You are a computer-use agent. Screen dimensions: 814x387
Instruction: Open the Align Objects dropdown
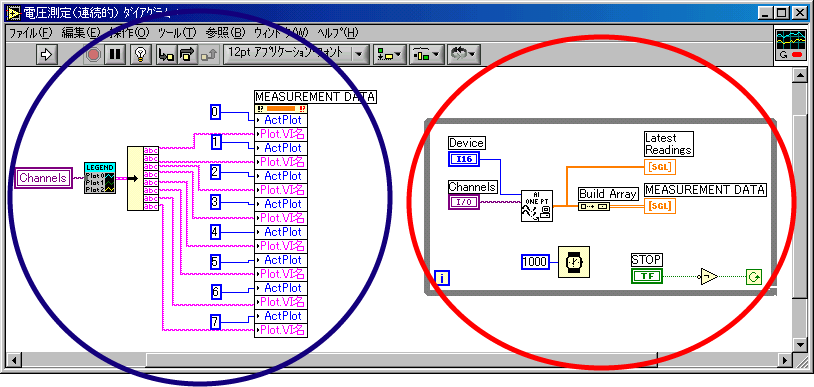pos(389,54)
